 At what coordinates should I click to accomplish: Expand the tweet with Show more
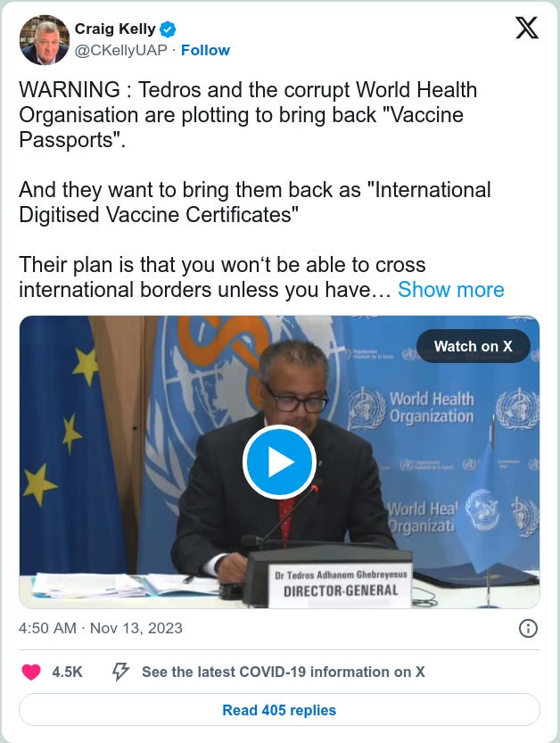click(x=451, y=290)
